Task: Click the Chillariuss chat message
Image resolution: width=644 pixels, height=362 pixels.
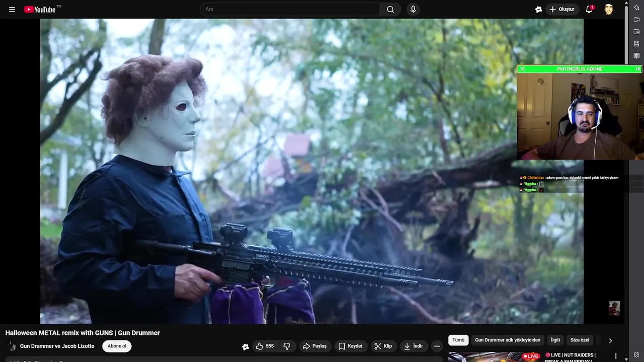Action: [569, 177]
